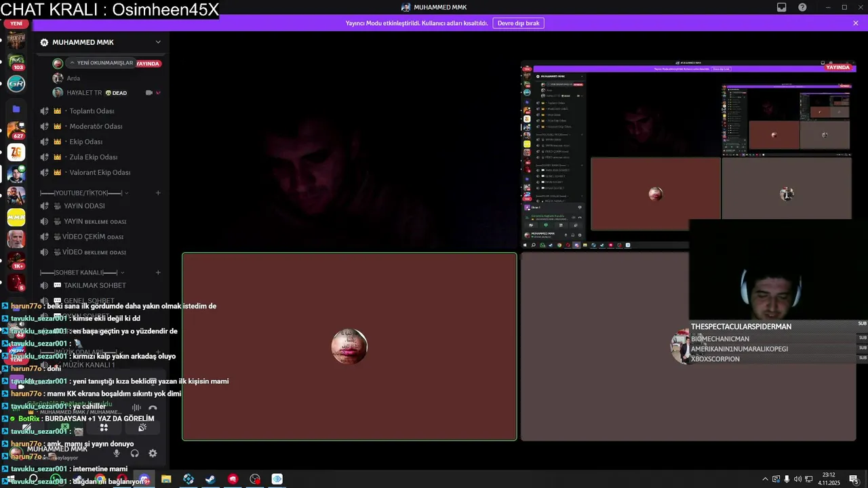Open the Discord inbox icon

[x=782, y=7]
